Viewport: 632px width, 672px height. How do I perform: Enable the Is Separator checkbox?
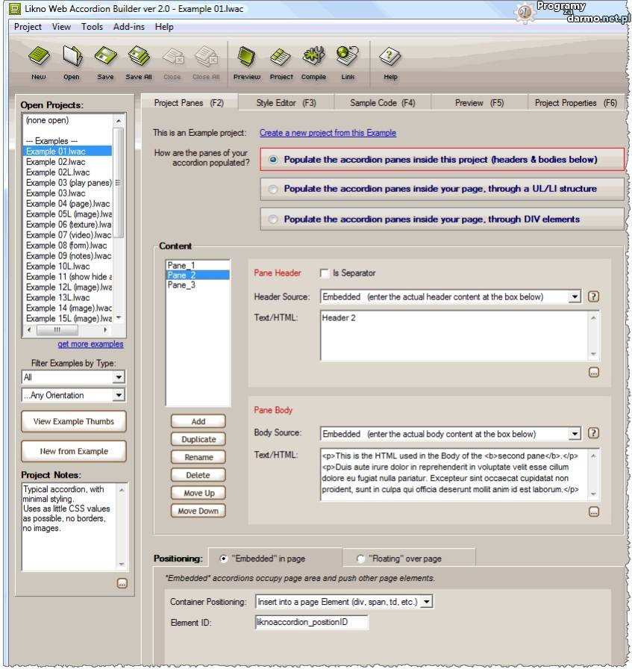point(325,273)
